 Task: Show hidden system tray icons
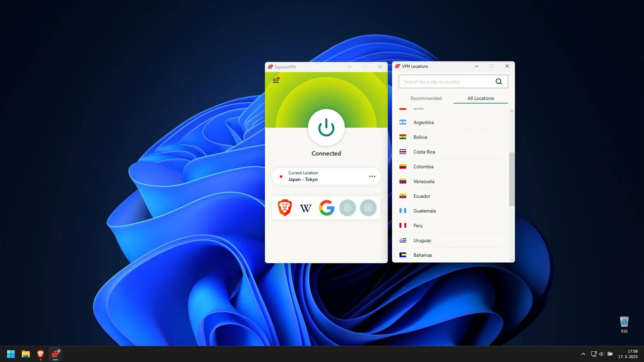pos(583,354)
